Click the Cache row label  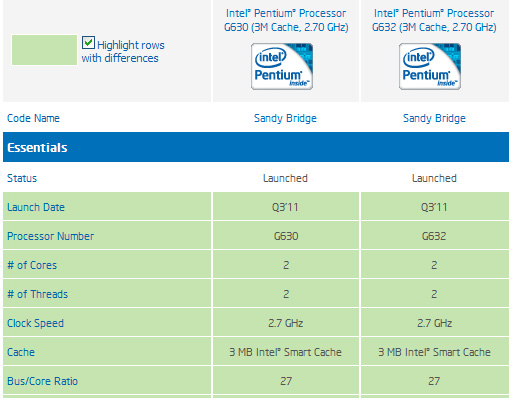(x=21, y=352)
